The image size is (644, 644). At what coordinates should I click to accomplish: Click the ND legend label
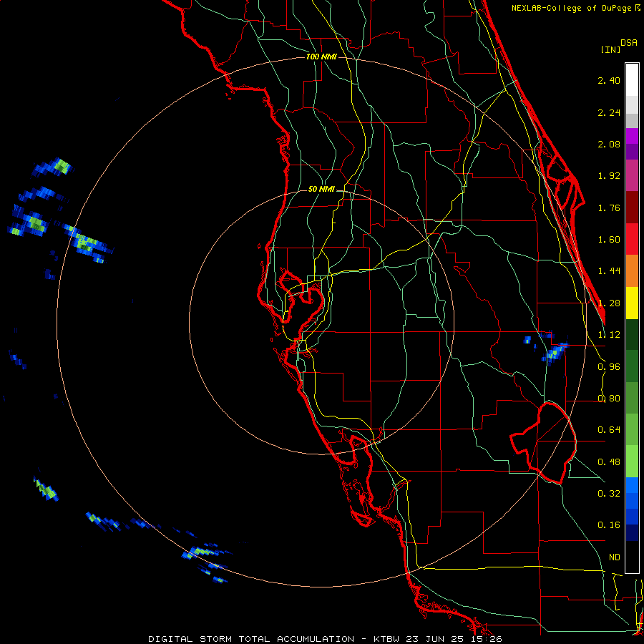(615, 557)
